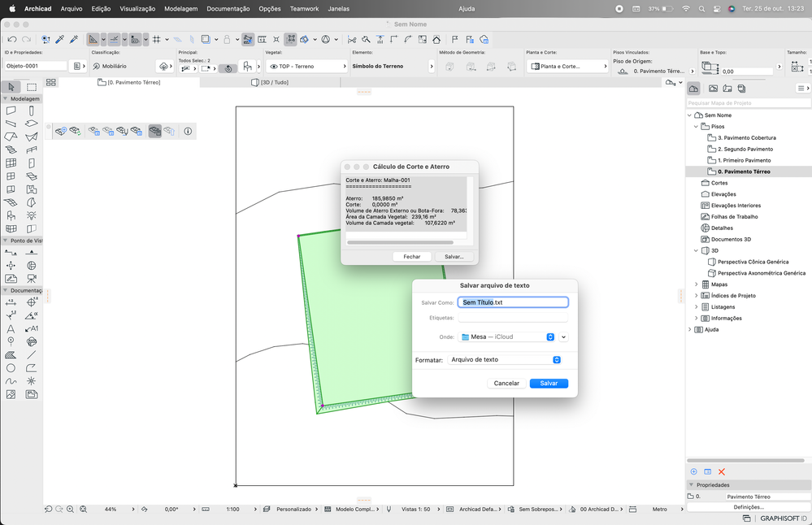Switch to the 3D / Tudo tab
Screen dimensions: 812x525
pyautogui.click(x=270, y=82)
